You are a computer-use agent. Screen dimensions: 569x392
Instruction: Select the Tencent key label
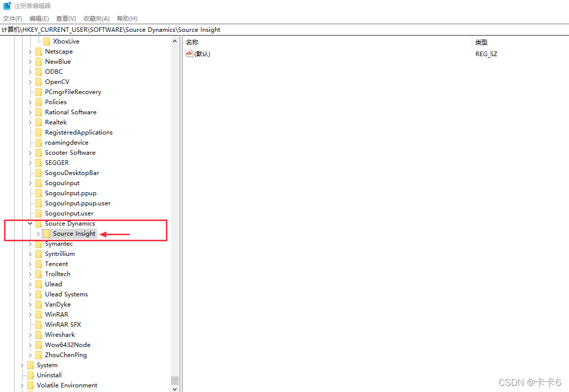(56, 264)
